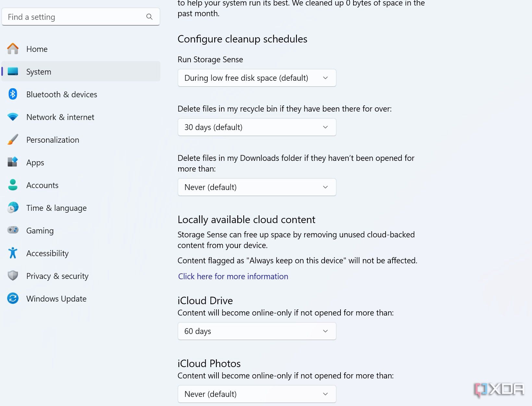
Task: Click chevron on iCloud Photos dropdown
Action: coord(325,394)
